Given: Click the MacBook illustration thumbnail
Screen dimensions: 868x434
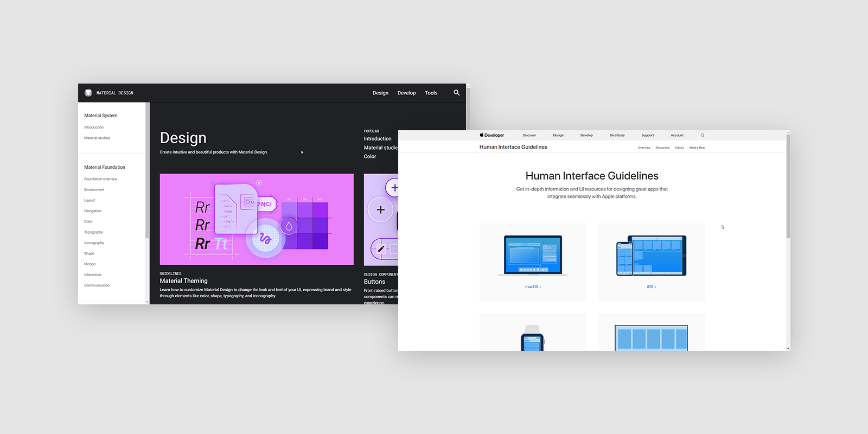Looking at the screenshot, I should click(x=533, y=256).
